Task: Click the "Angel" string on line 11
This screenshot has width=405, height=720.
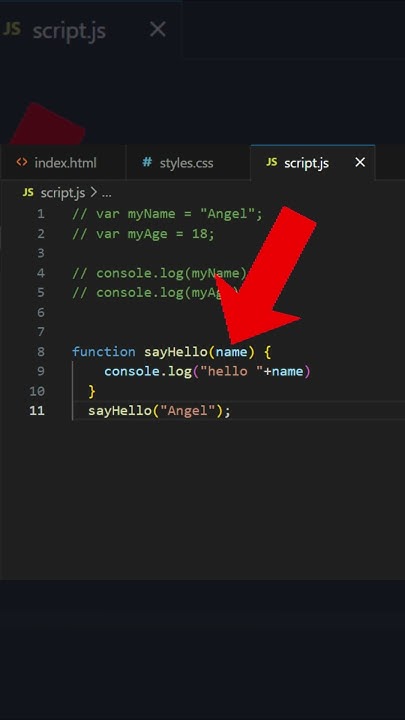Action: click(x=188, y=411)
